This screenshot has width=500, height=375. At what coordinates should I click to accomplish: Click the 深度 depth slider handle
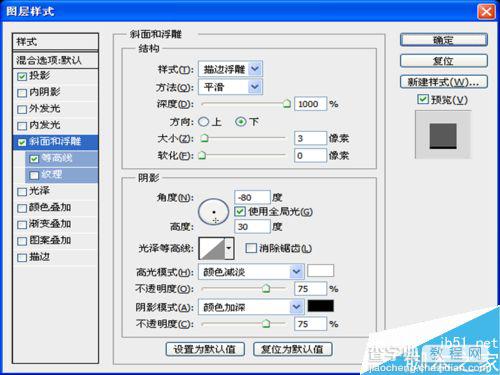tap(287, 104)
